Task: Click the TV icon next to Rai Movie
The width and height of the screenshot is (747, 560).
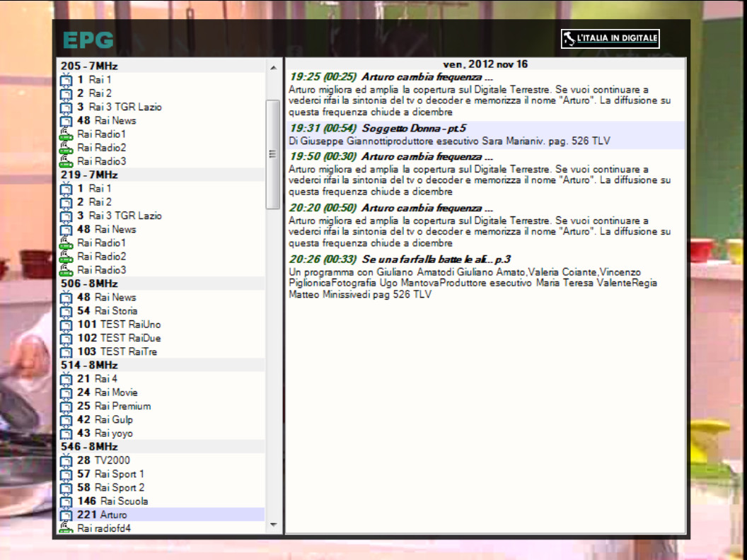Action: tap(66, 392)
